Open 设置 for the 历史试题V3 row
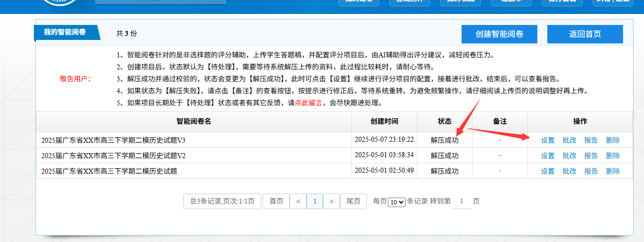Image resolution: width=644 pixels, height=242 pixels. click(548, 140)
